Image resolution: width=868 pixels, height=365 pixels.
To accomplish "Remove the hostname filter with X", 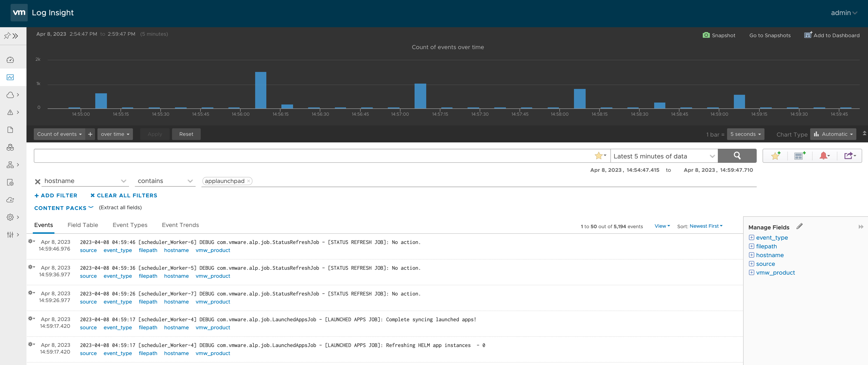I will (x=38, y=182).
